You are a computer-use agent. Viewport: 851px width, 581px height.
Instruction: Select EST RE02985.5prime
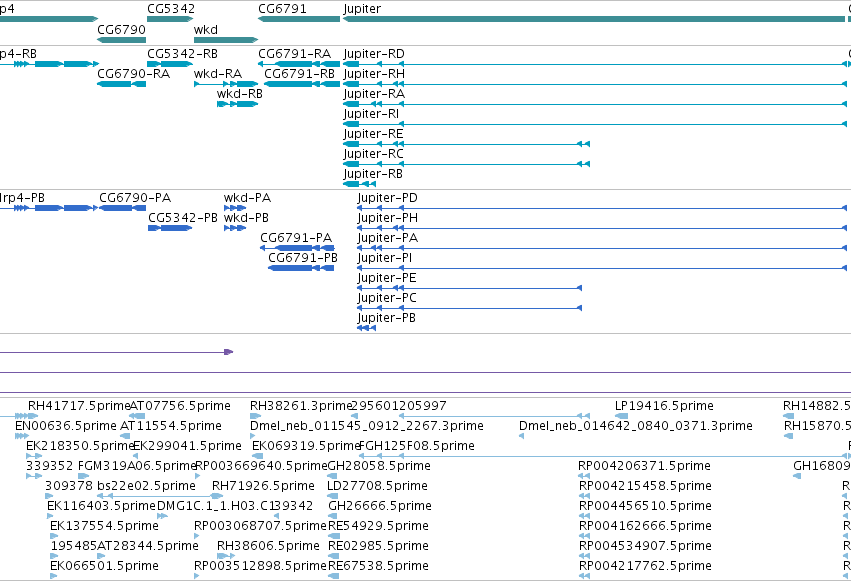[378, 546]
